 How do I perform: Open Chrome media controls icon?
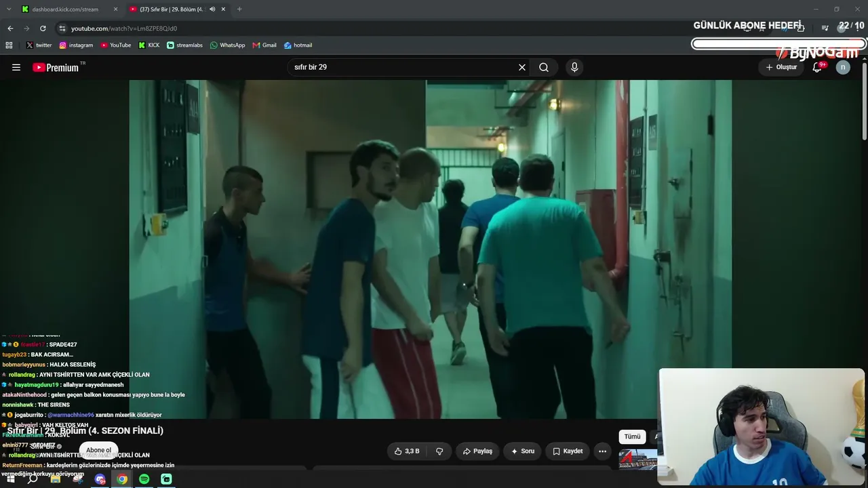pos(825,28)
